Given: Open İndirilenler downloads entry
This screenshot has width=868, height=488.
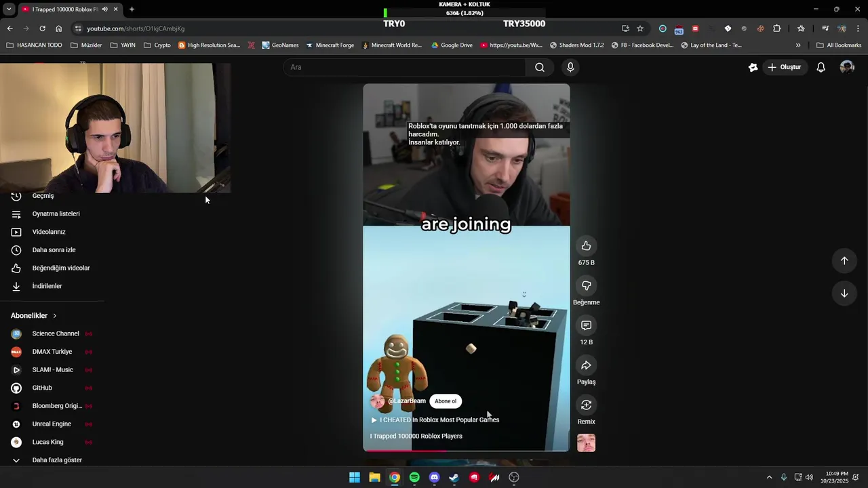Looking at the screenshot, I should [x=47, y=286].
